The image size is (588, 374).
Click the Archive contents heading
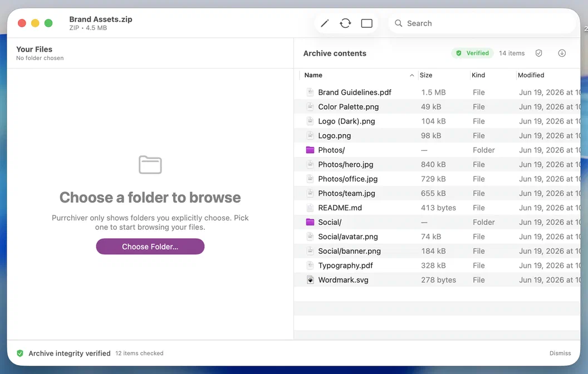(335, 53)
